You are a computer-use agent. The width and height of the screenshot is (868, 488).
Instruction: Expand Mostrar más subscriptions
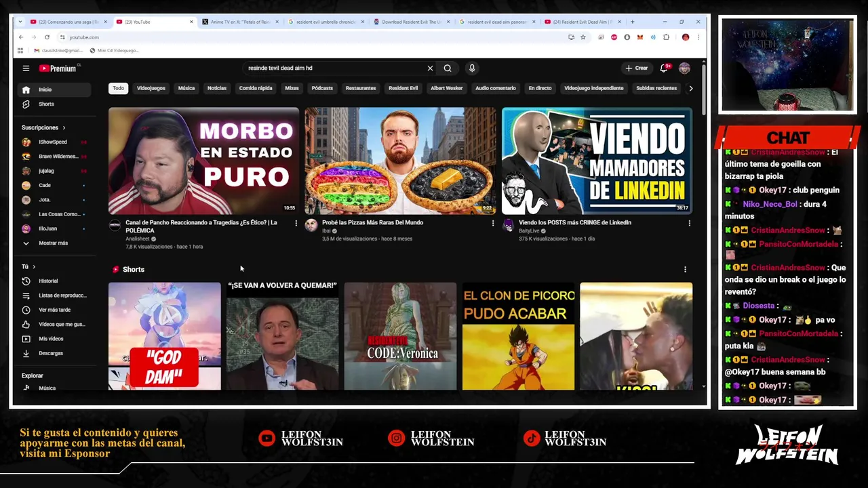(54, 243)
